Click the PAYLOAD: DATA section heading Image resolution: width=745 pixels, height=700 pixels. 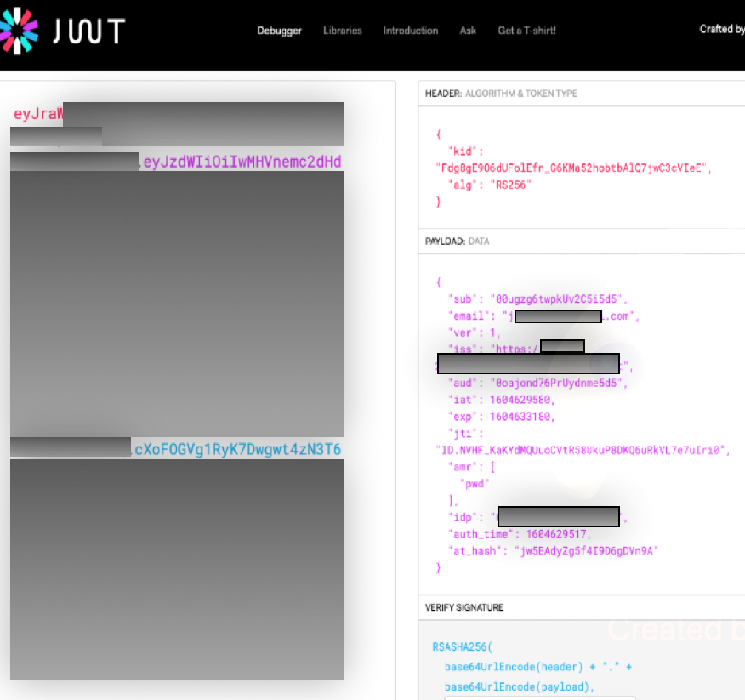click(457, 242)
